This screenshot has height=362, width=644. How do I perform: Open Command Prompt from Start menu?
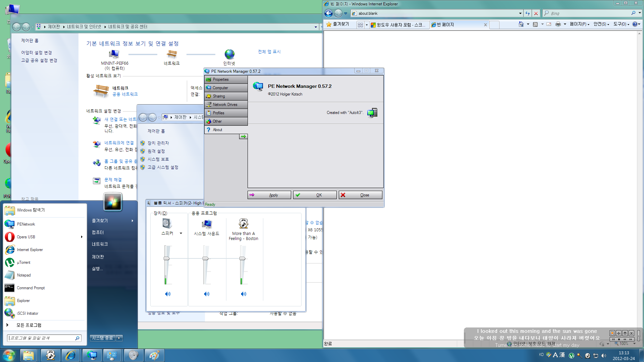point(44,288)
